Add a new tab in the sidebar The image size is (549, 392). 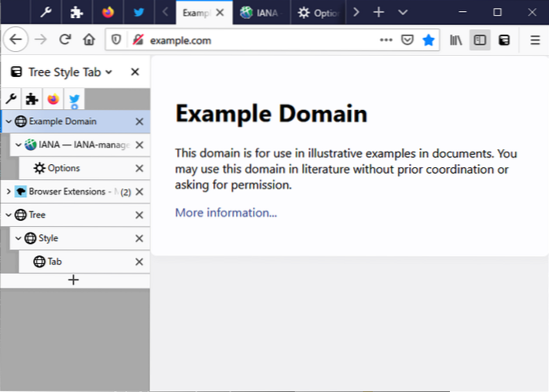click(74, 280)
